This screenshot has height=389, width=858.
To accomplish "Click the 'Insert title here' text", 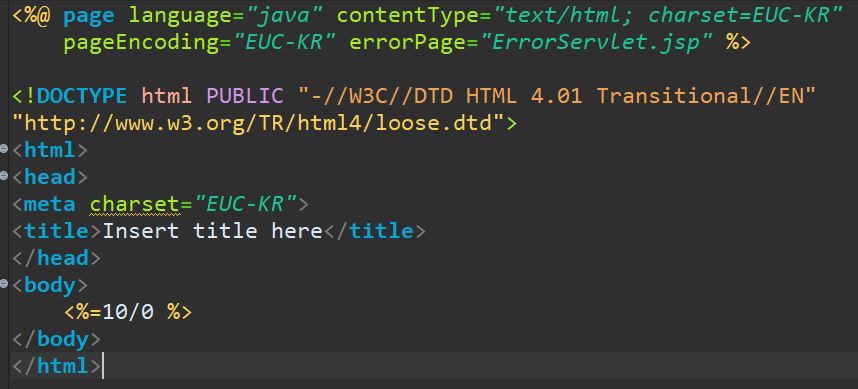I will click(212, 231).
